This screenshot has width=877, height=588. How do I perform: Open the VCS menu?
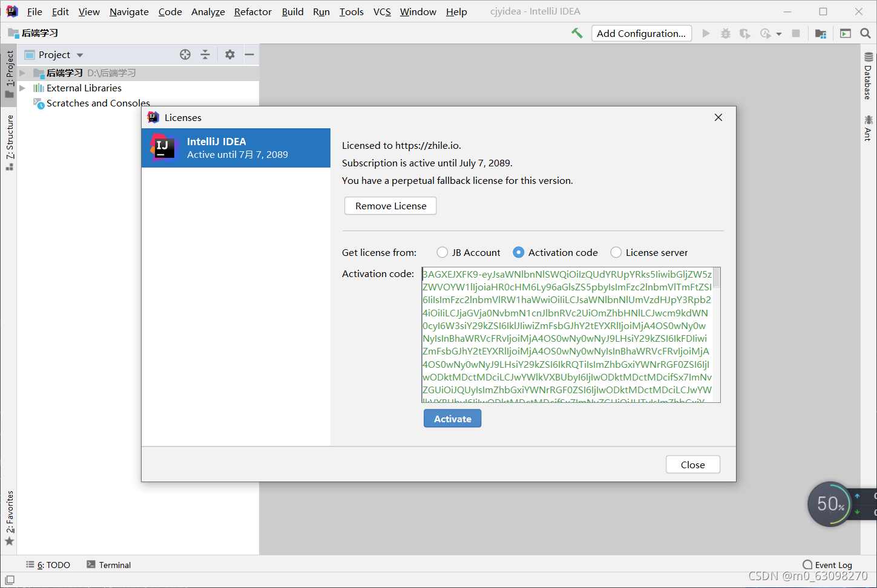coord(382,11)
